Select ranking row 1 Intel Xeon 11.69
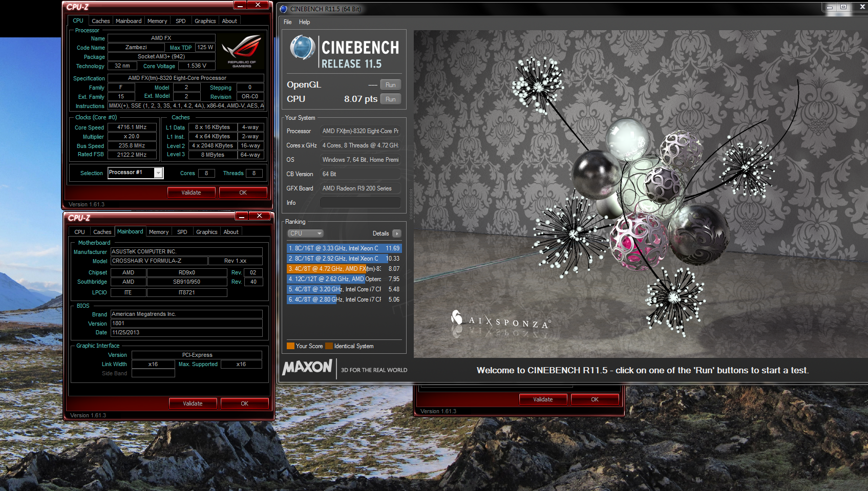This screenshot has width=868, height=491. point(344,248)
